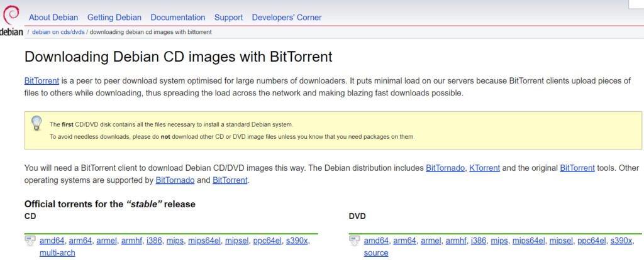Select s390x under DVD torrents
644x260 pixels.
(621, 241)
